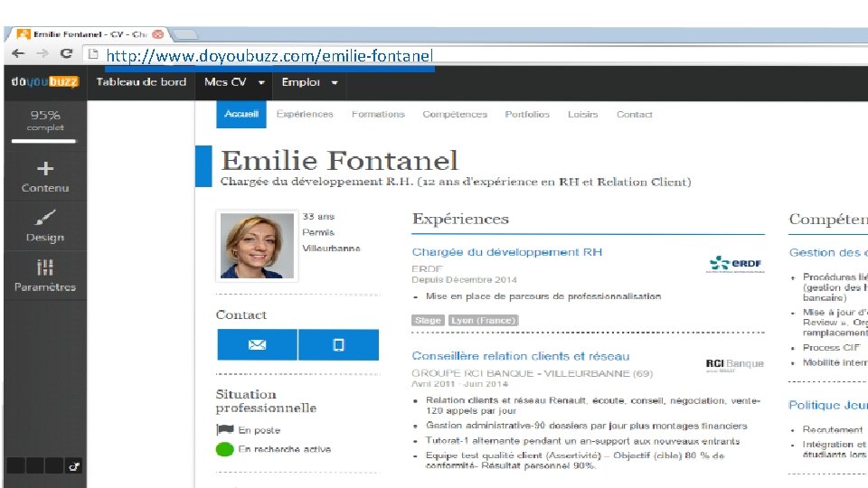Image resolution: width=868 pixels, height=488 pixels.
Task: Click 'En recherche active' status text
Action: [285, 449]
